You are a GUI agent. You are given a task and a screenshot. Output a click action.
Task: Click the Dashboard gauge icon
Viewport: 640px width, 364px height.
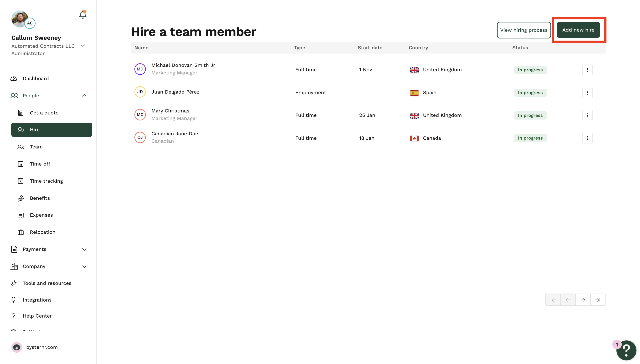(14, 78)
